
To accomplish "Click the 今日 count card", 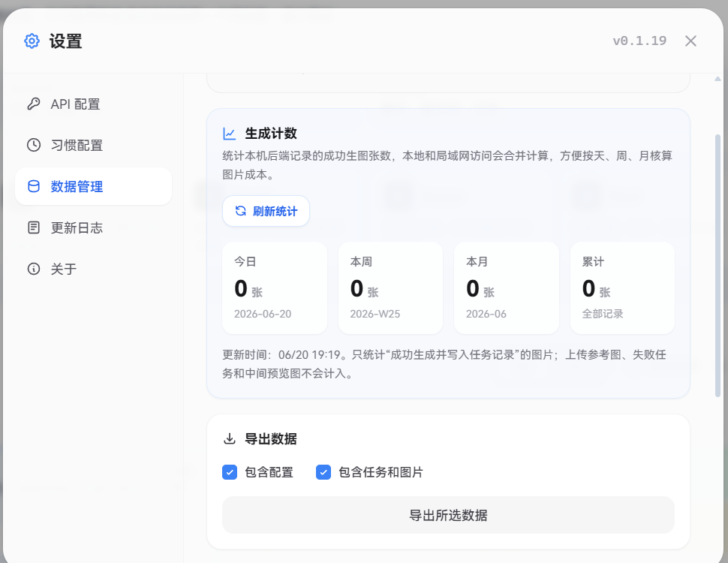I will pos(275,288).
